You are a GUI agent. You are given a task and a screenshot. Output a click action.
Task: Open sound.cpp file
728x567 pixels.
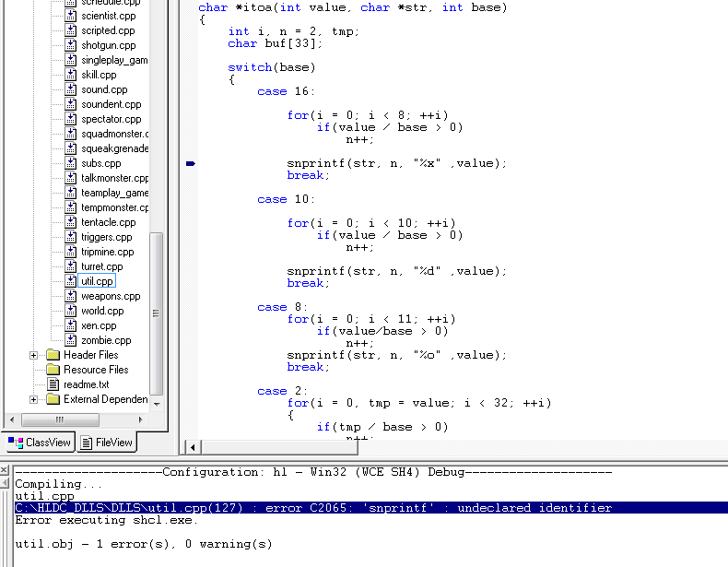point(104,89)
